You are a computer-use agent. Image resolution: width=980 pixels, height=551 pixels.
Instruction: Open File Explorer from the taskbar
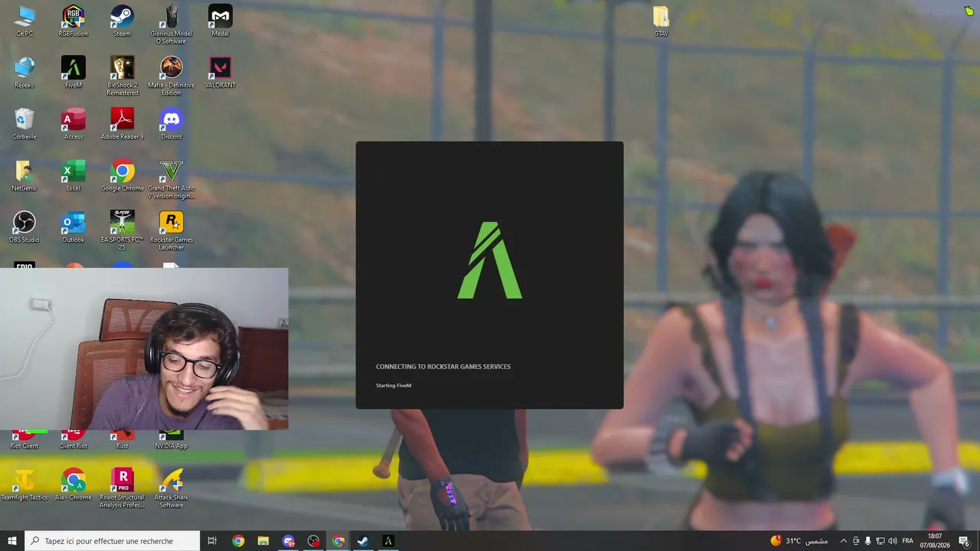(x=263, y=541)
